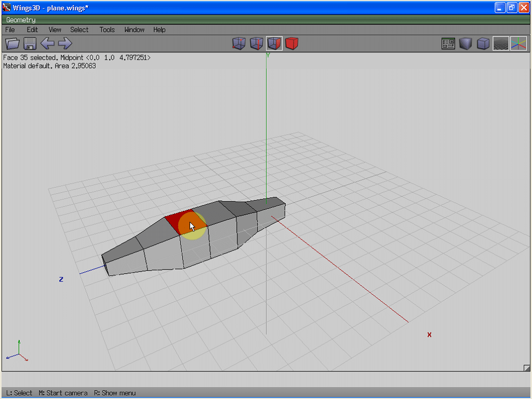The image size is (532, 399).
Task: Open the File menu
Action: tap(10, 30)
